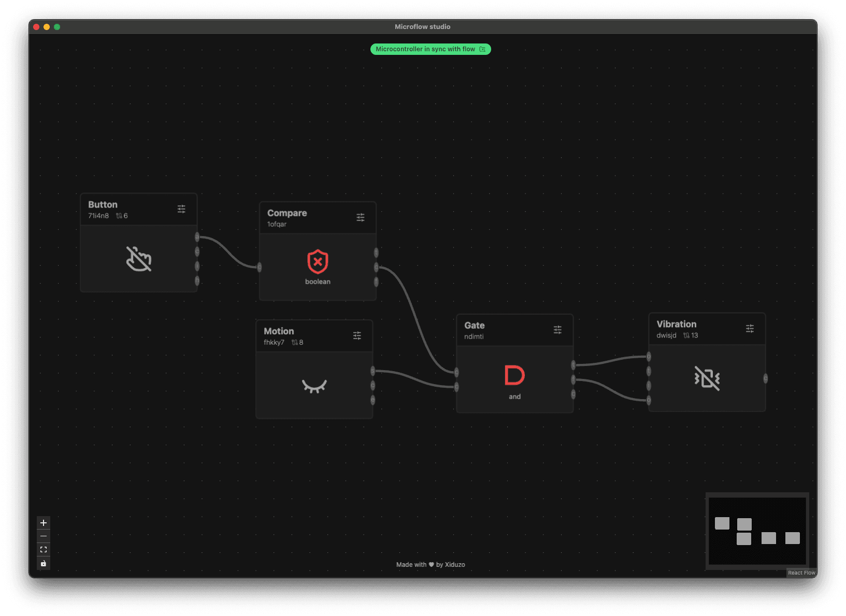Click the Vibration node right output handle
This screenshot has height=616, width=846.
click(x=765, y=379)
